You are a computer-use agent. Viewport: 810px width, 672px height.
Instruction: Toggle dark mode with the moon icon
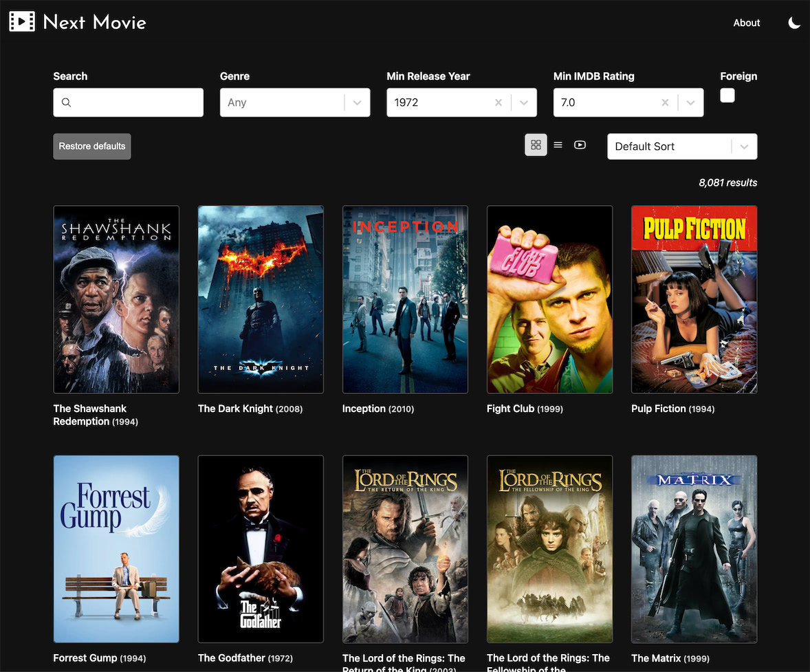[x=794, y=23]
